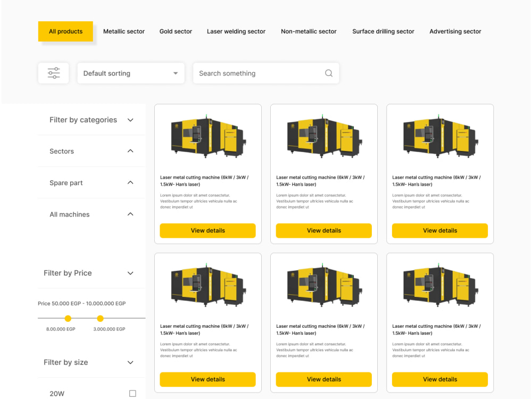Click into the Search something field
Image resolution: width=532 pixels, height=399 pixels.
[266, 73]
